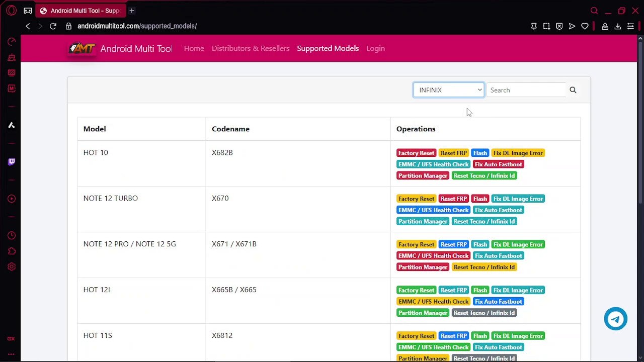Click HOT 11S Fix DL Image Error badge
The width and height of the screenshot is (644, 362).
(x=518, y=336)
